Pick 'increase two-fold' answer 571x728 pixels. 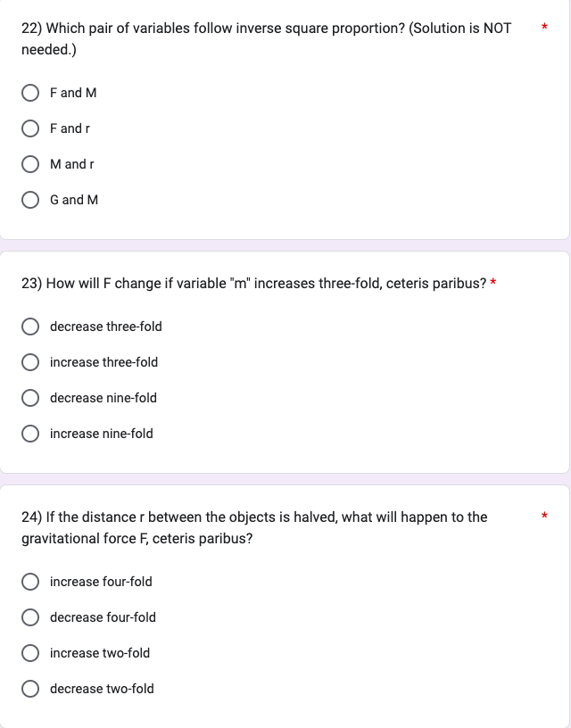31,653
